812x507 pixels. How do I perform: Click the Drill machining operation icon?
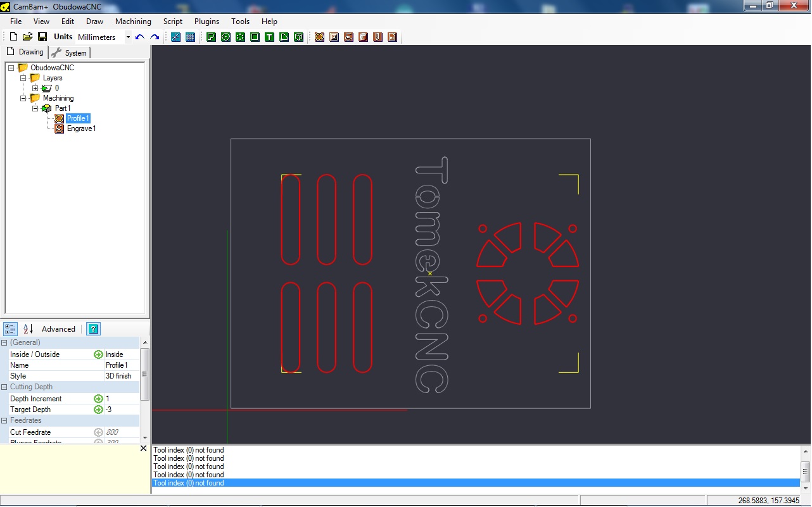377,37
